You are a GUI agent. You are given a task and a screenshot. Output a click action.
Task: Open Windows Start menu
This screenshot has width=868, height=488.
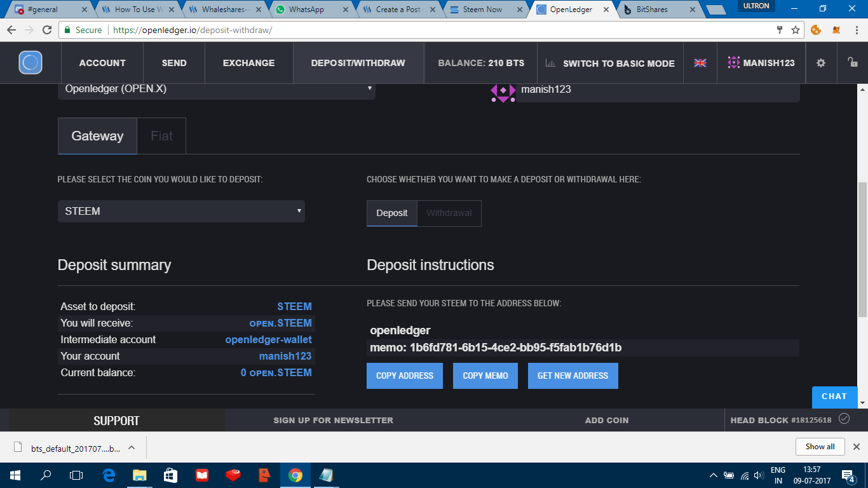(15, 475)
